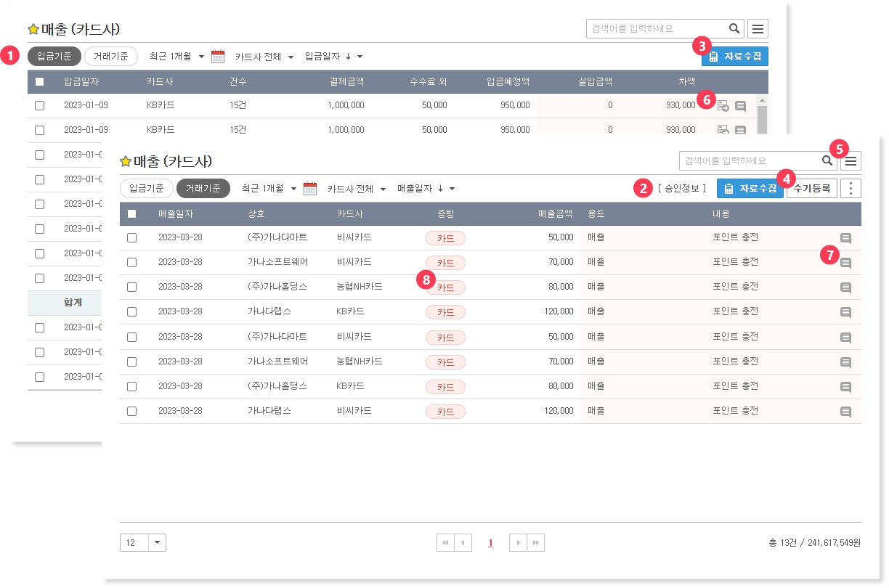Go to the last page using pagination arrow
The height and width of the screenshot is (588, 889).
point(536,543)
